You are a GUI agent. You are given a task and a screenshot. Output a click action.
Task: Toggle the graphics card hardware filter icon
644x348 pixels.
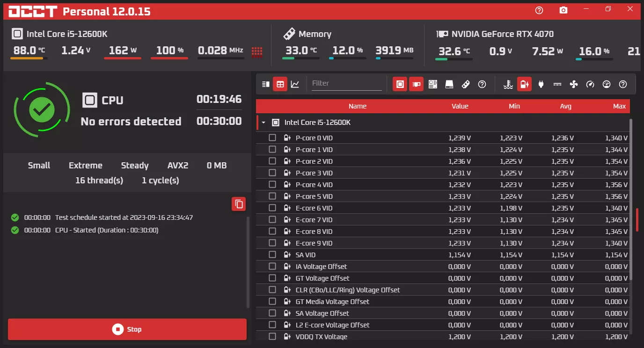click(416, 84)
